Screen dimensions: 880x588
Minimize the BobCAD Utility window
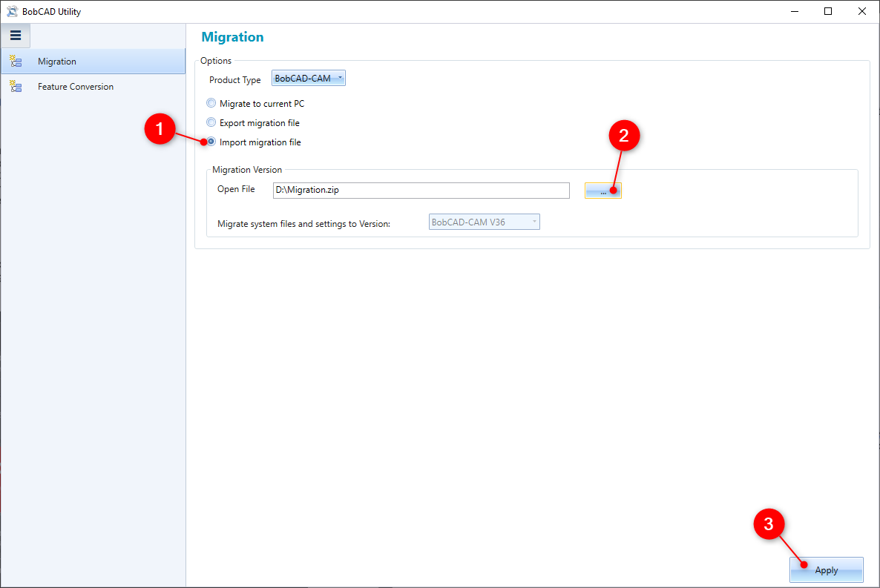click(x=794, y=11)
